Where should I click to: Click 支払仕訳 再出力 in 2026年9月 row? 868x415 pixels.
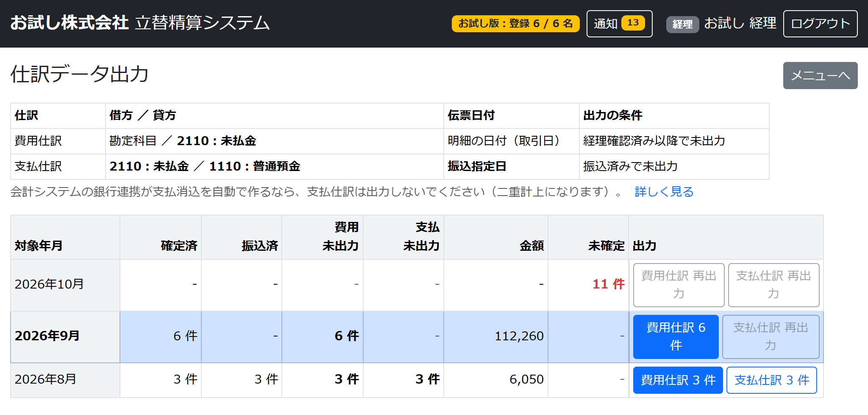771,336
